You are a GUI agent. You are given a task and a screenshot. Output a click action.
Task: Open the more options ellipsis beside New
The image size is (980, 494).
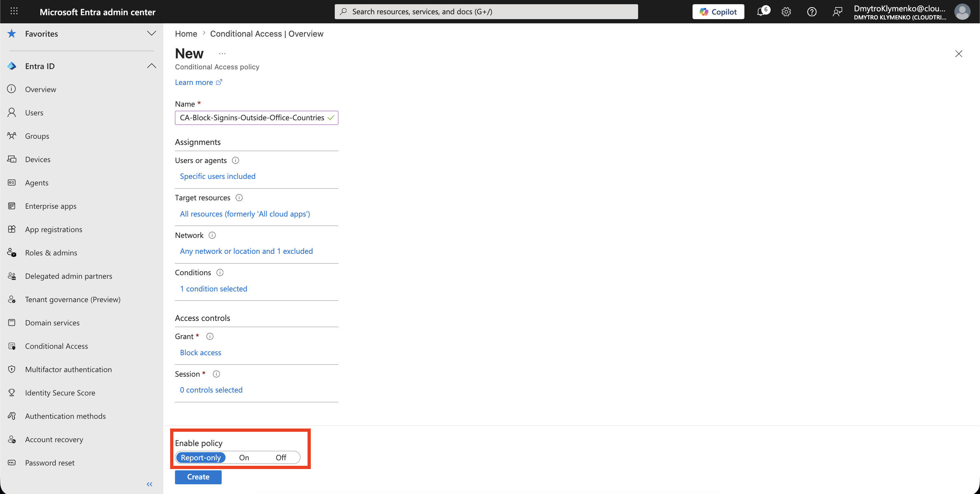pyautogui.click(x=222, y=54)
